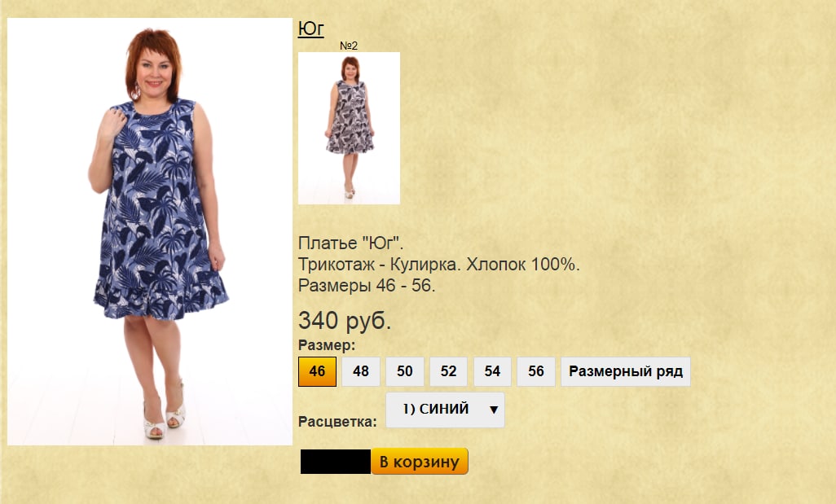Click the dropdown arrow next to СИНИЙ

click(494, 410)
